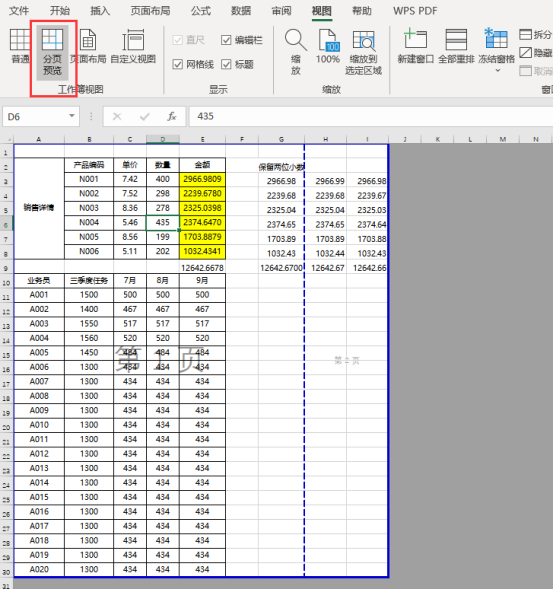Click the Split (拆分) button

[536, 35]
